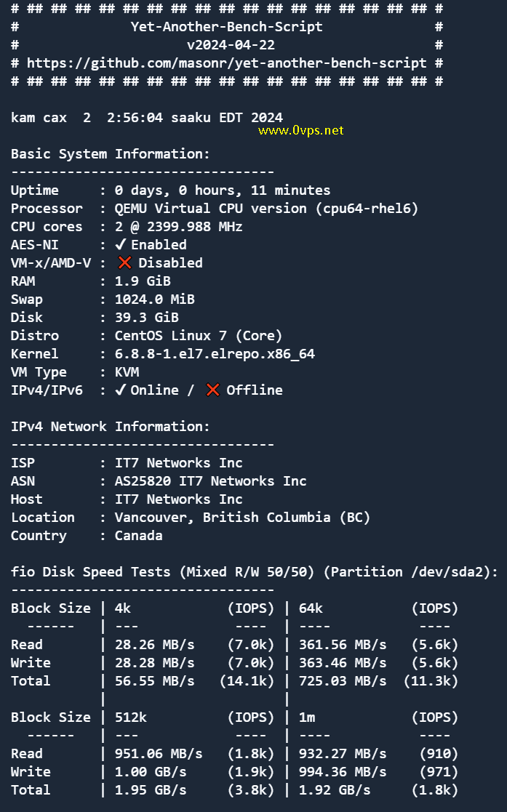The image size is (507, 812).
Task: Click the Yet-Another-Bench-Script title text
Action: coord(226,27)
